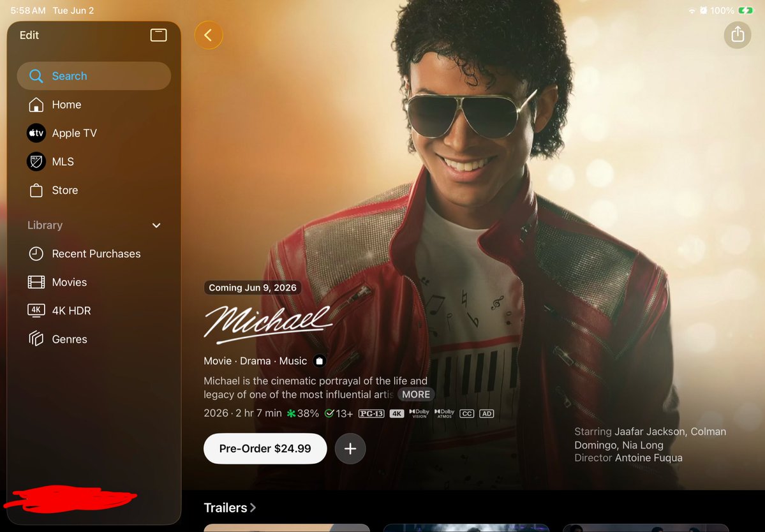Viewport: 765px width, 532px height.
Task: Click the battery indicator in status bar
Action: 745,10
